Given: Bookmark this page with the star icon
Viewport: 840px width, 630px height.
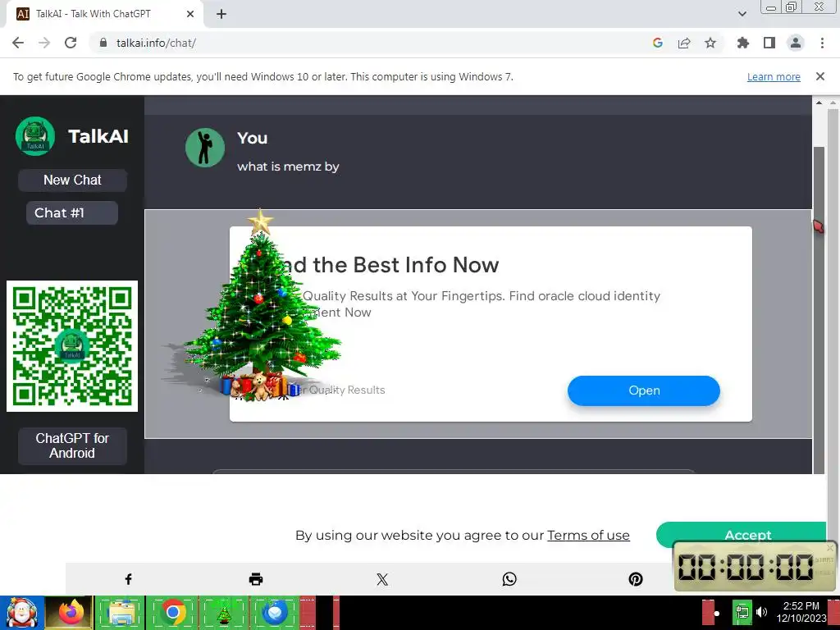Looking at the screenshot, I should [710, 43].
